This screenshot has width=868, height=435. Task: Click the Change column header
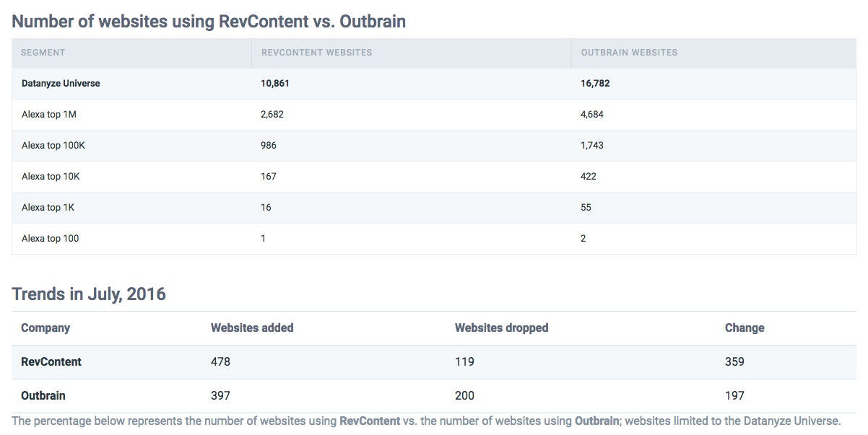[x=744, y=328]
